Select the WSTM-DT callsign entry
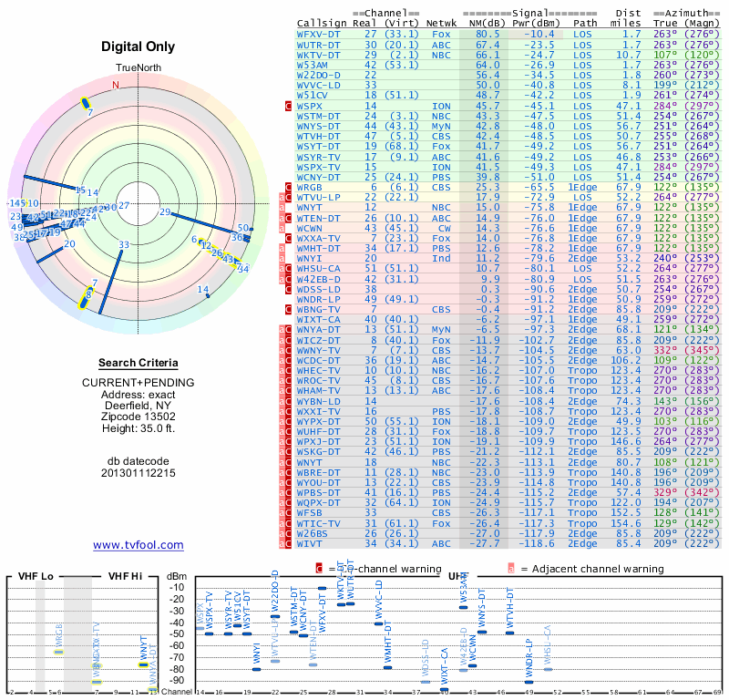Viewport: 729px width, 700px height. click(x=319, y=116)
